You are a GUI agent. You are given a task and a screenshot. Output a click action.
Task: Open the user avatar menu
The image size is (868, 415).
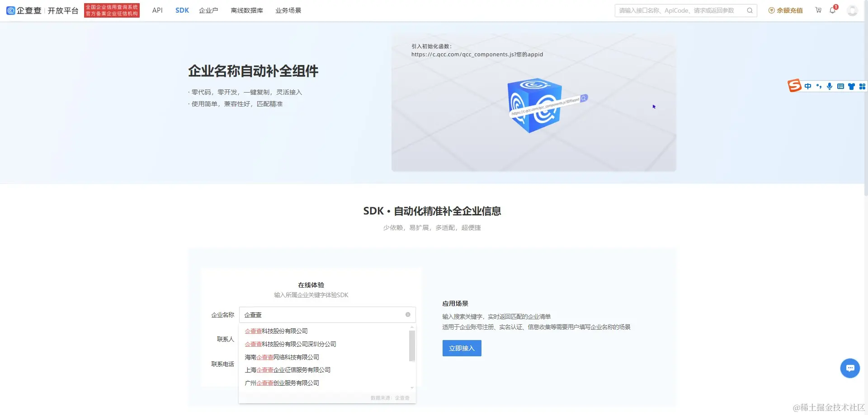coord(852,10)
